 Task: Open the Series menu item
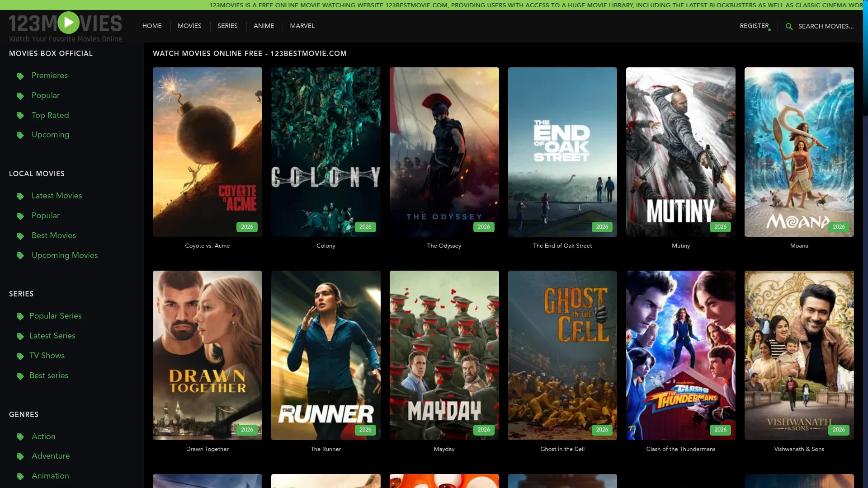[227, 26]
